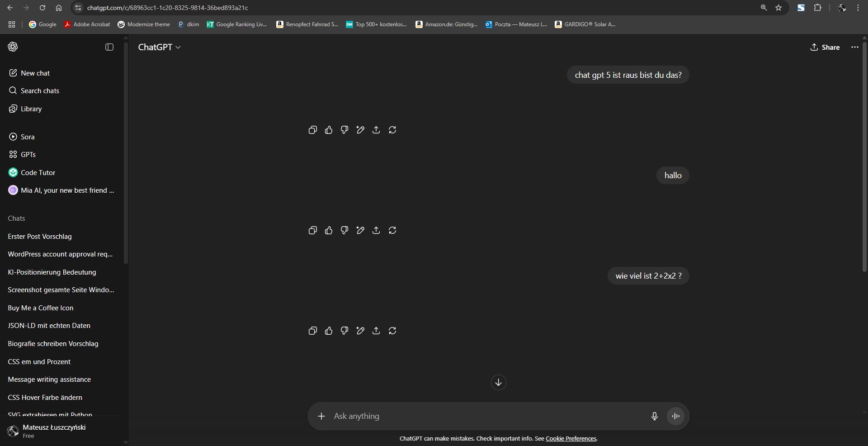Like the reply below the 'hallo' message
This screenshot has height=446, width=868.
[x=329, y=230]
